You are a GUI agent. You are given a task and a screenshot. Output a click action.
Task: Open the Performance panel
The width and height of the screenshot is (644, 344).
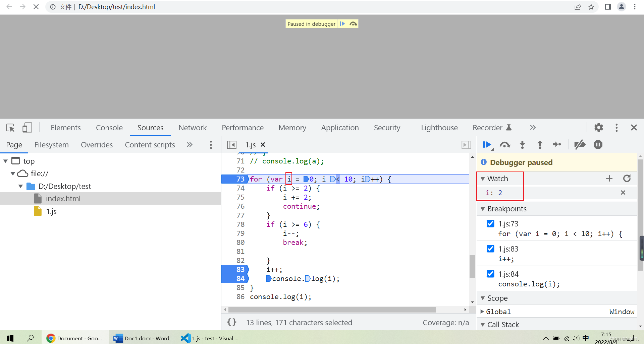tap(243, 128)
